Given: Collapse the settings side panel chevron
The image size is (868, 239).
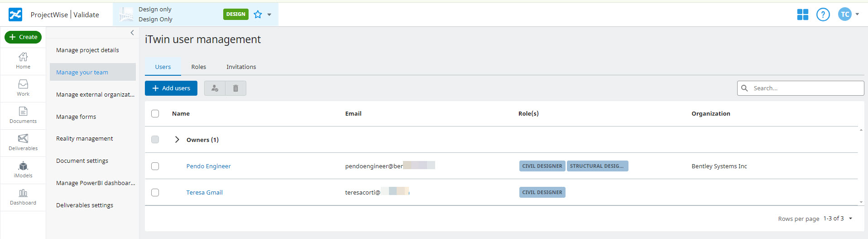Looking at the screenshot, I should pyautogui.click(x=132, y=33).
